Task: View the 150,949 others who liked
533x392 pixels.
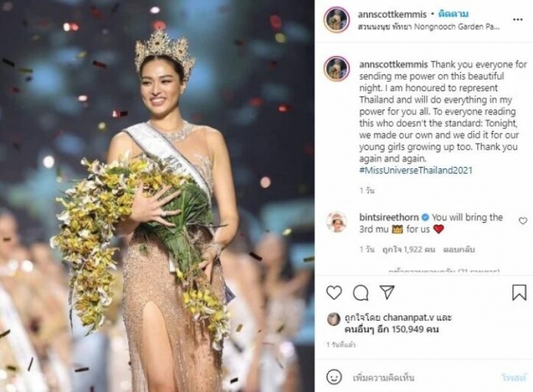Action: [392, 329]
